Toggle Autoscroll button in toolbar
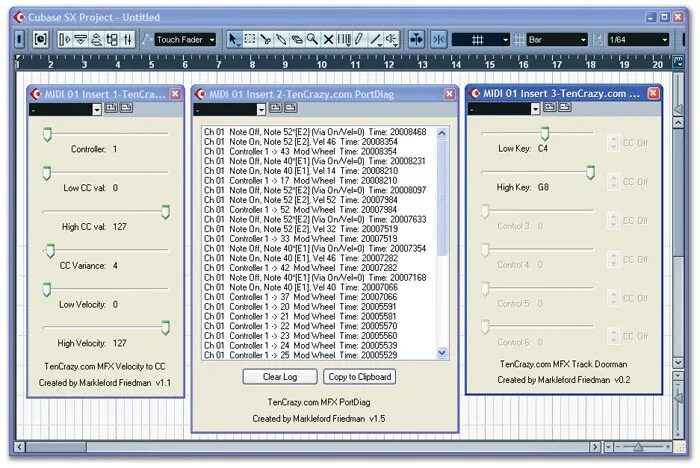This screenshot has width=700, height=468. pyautogui.click(x=416, y=40)
